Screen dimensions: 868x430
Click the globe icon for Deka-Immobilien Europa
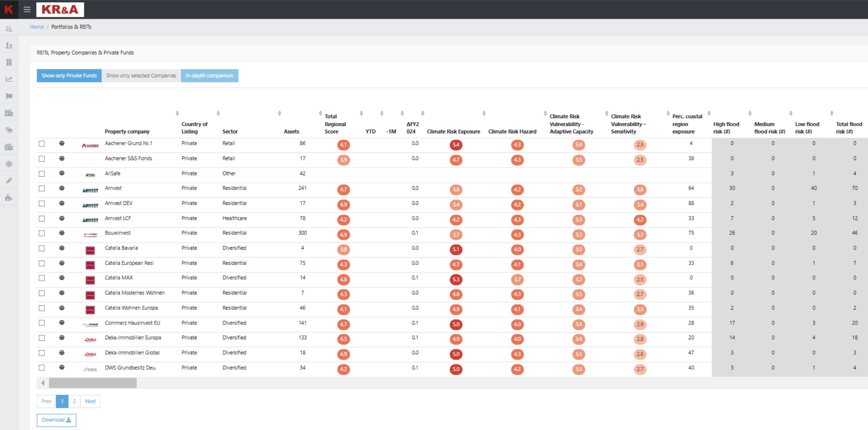click(x=62, y=338)
